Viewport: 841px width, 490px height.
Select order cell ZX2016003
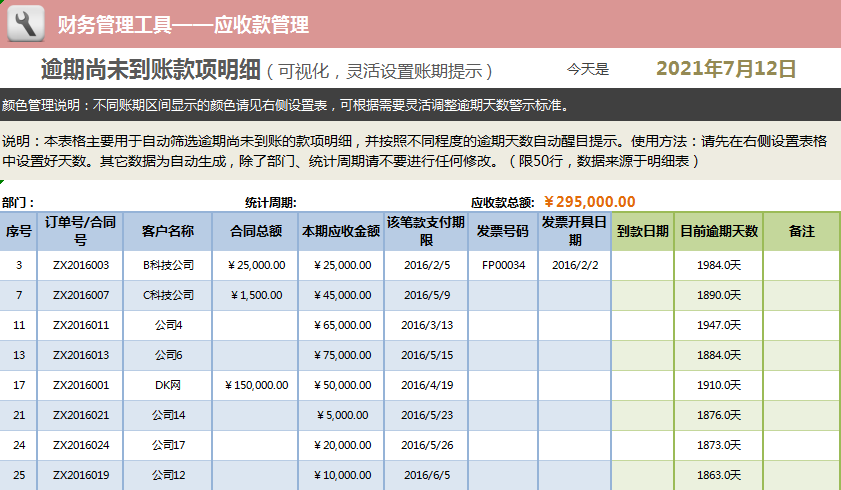click(x=80, y=265)
